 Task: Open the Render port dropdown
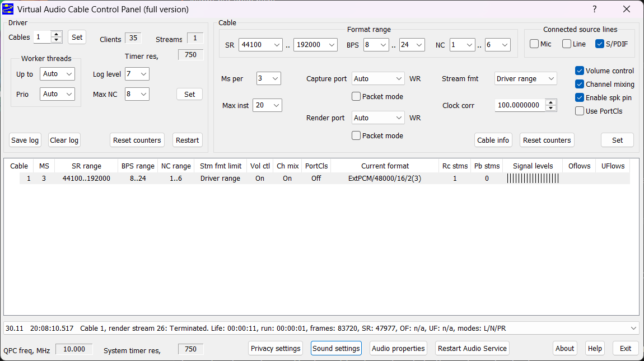[378, 118]
